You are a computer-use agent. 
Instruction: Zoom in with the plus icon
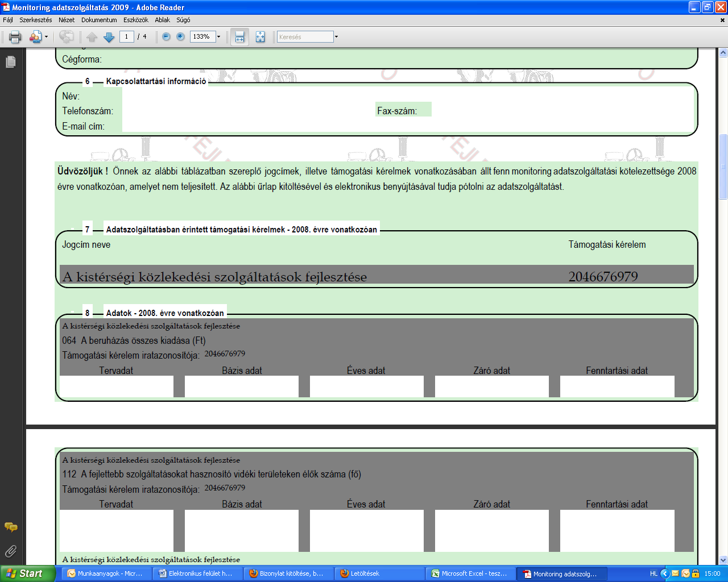click(x=180, y=36)
